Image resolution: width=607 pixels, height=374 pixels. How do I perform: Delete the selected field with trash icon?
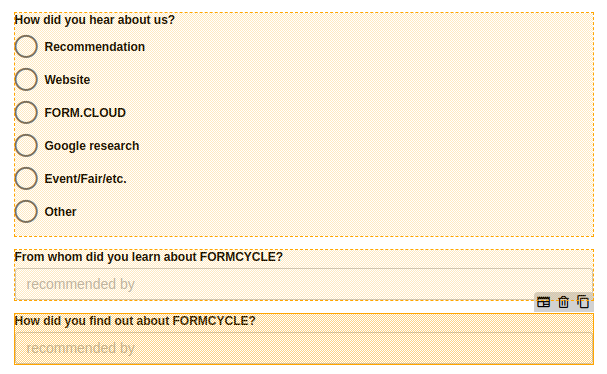point(564,302)
